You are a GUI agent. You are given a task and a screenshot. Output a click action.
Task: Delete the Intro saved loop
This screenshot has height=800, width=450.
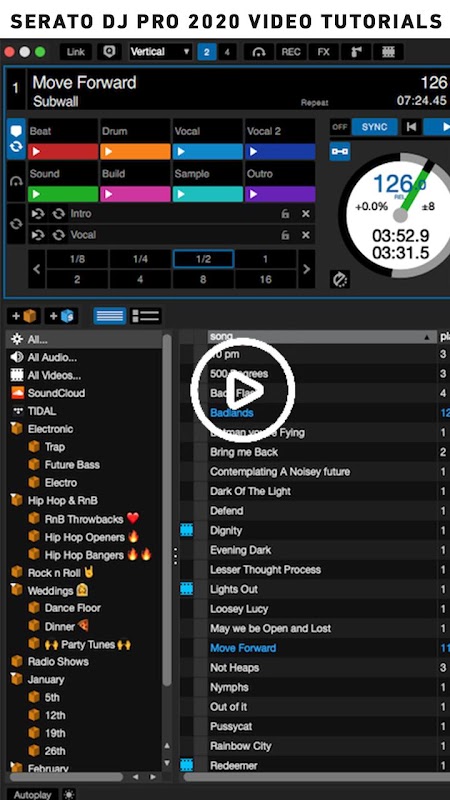(x=306, y=214)
